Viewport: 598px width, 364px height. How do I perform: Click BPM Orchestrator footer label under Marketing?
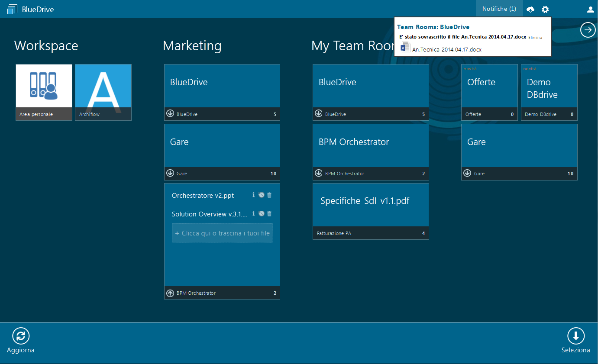(x=196, y=293)
